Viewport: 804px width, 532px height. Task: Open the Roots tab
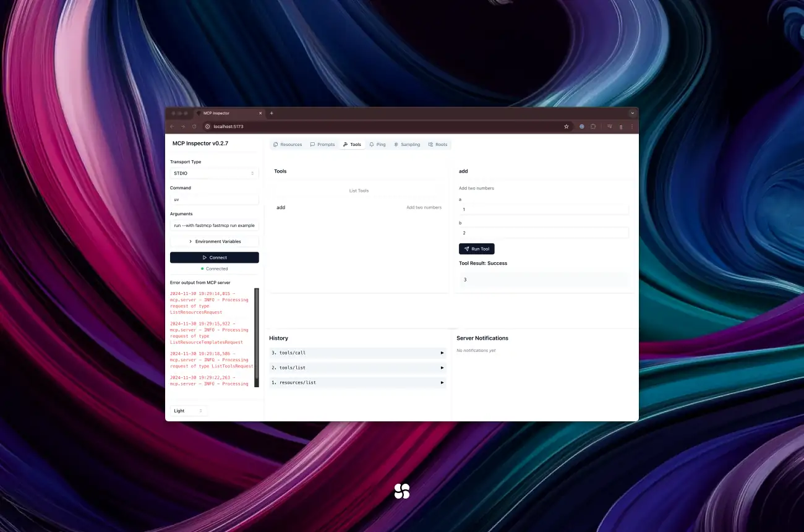tap(438, 144)
